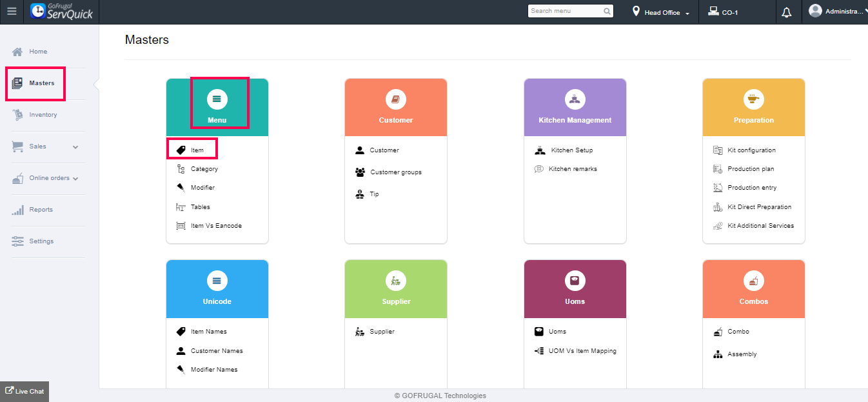The height and width of the screenshot is (402, 868).
Task: Expand the Sales sidebar chevron
Action: [75, 147]
